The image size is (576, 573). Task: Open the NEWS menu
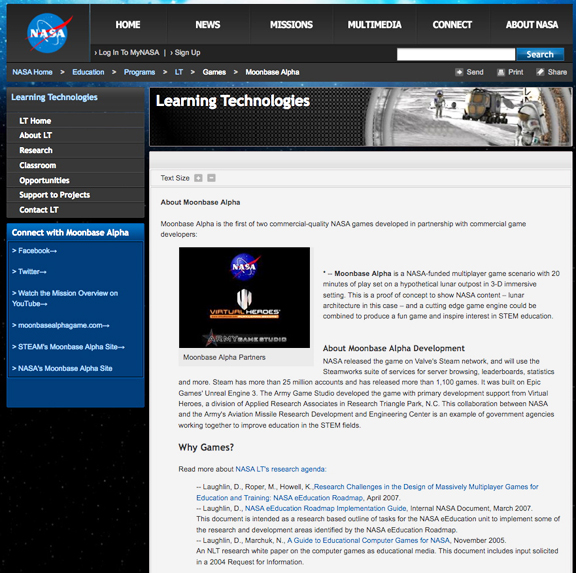208,25
